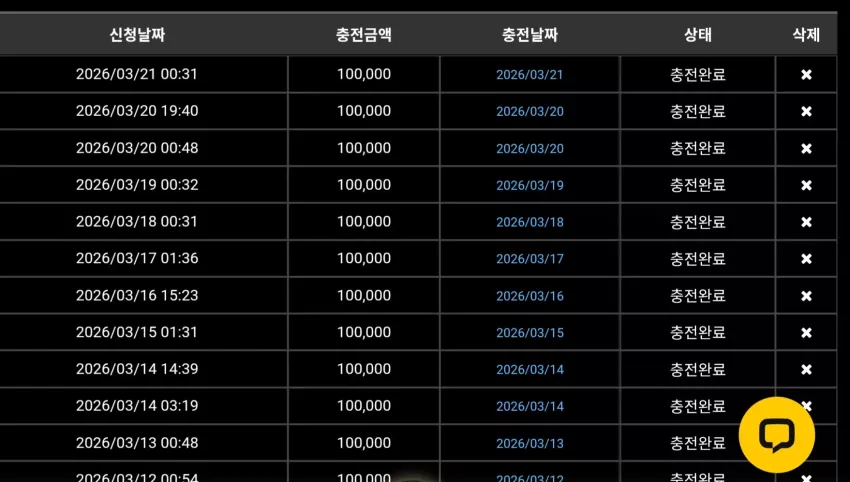Open the 2026/03/17 charge date link
This screenshot has width=850, height=482.
[530, 259]
